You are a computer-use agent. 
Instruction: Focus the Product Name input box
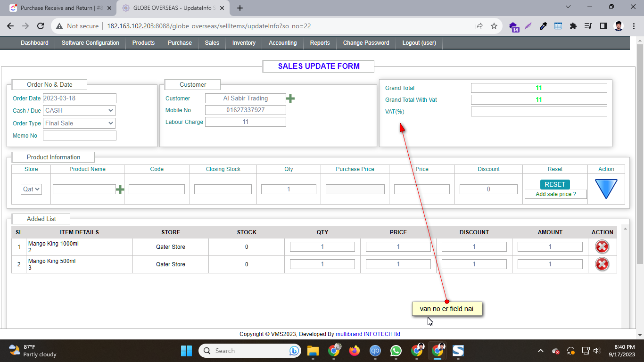tap(84, 189)
